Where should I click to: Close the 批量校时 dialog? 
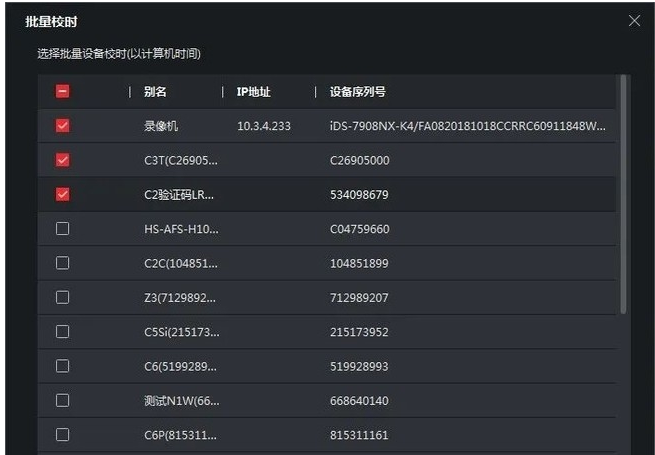634,21
